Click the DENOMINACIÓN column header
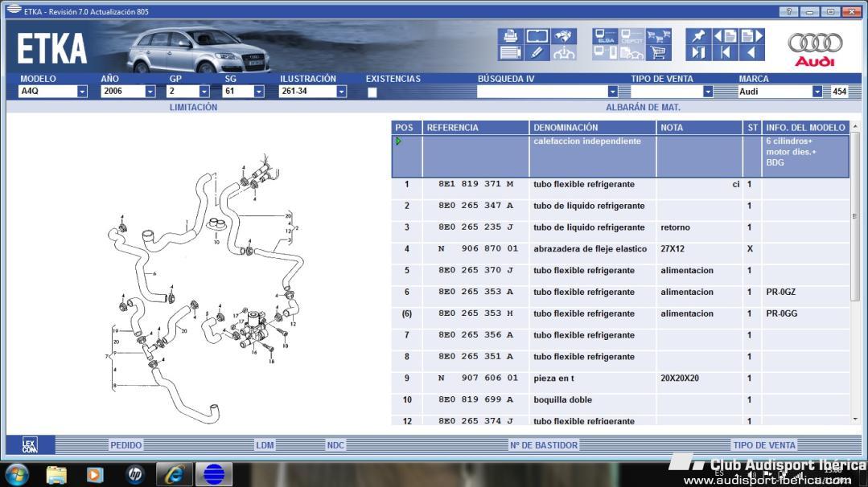 pyautogui.click(x=593, y=128)
